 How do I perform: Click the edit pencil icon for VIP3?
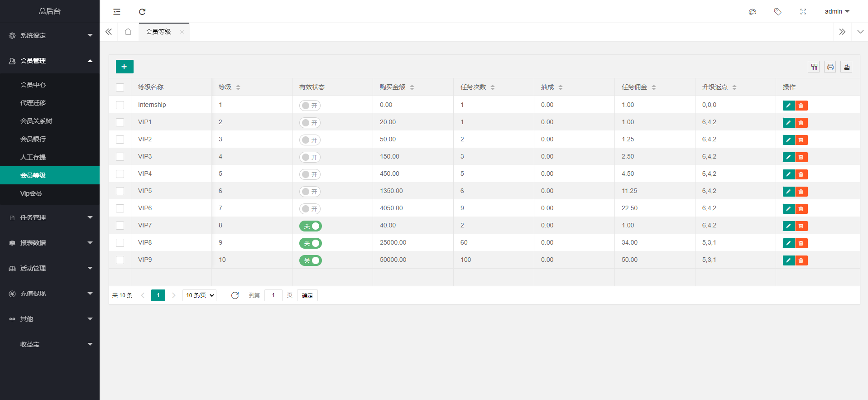coord(789,157)
